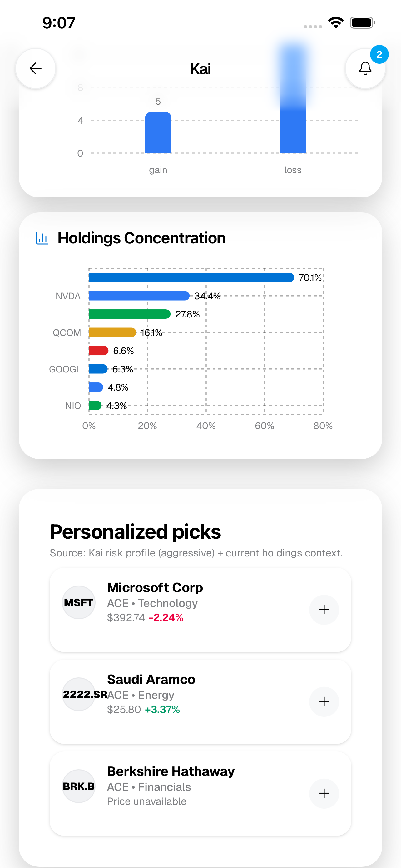This screenshot has width=401, height=868.
Task: Tap the back arrow at top left
Action: click(x=35, y=68)
